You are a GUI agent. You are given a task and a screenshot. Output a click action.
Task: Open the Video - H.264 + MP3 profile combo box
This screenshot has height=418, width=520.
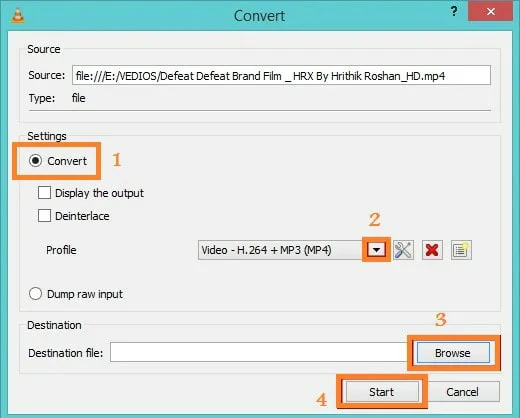(x=282, y=250)
